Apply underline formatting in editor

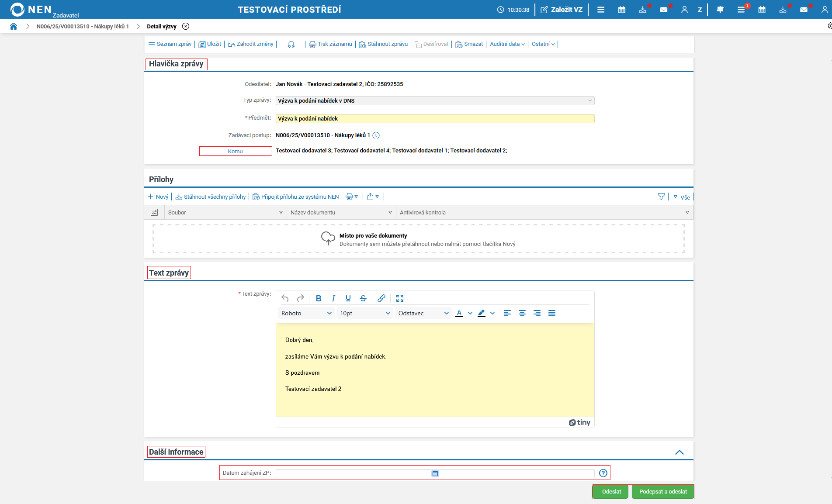(348, 298)
